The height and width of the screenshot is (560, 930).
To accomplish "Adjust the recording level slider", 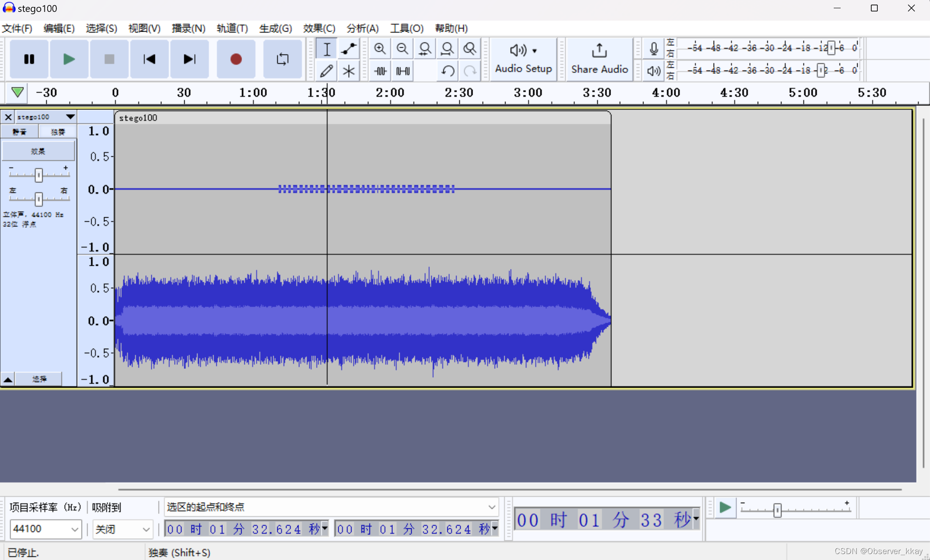I will coord(831,48).
